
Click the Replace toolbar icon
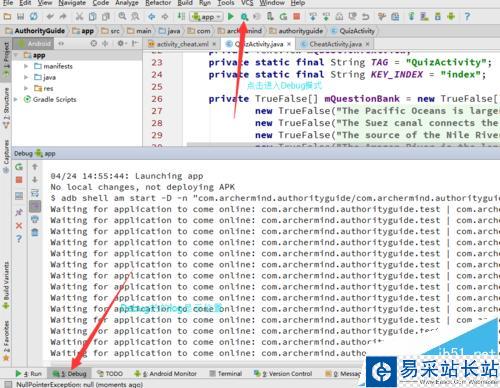pos(135,16)
